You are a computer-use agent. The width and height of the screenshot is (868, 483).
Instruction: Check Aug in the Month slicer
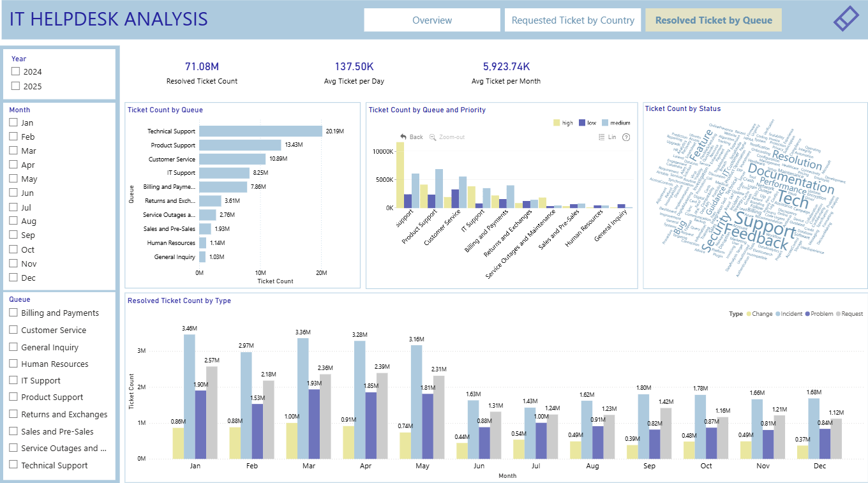click(x=13, y=221)
